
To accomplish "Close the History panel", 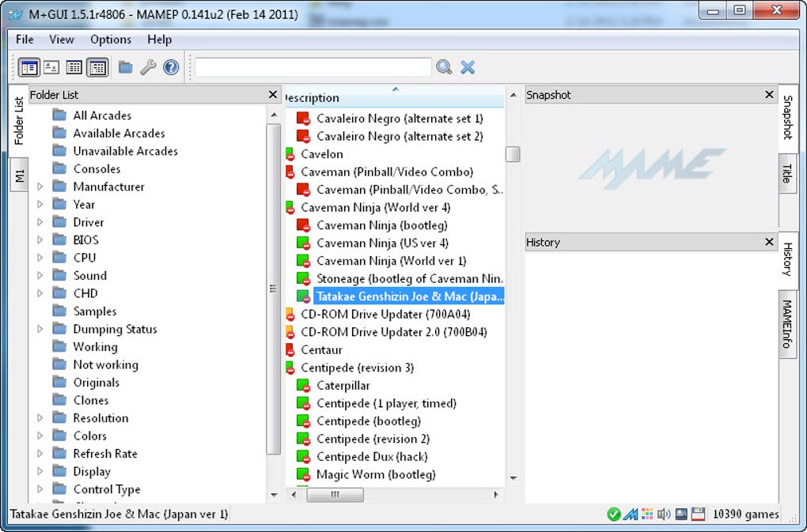I will [769, 242].
